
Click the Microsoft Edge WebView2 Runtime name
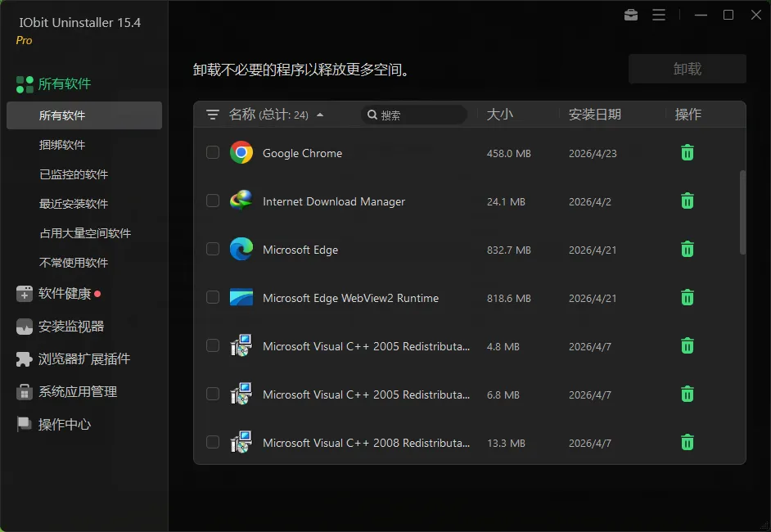click(350, 298)
